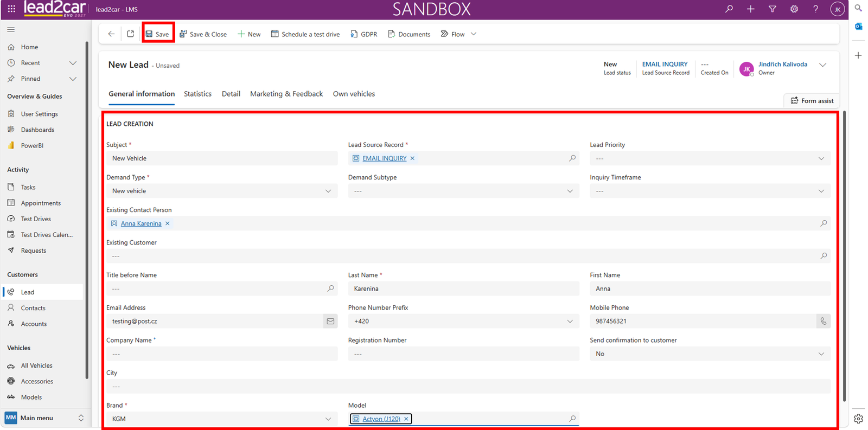Open the Demand Type dropdown
Screen dimensions: 868x430
coord(222,191)
